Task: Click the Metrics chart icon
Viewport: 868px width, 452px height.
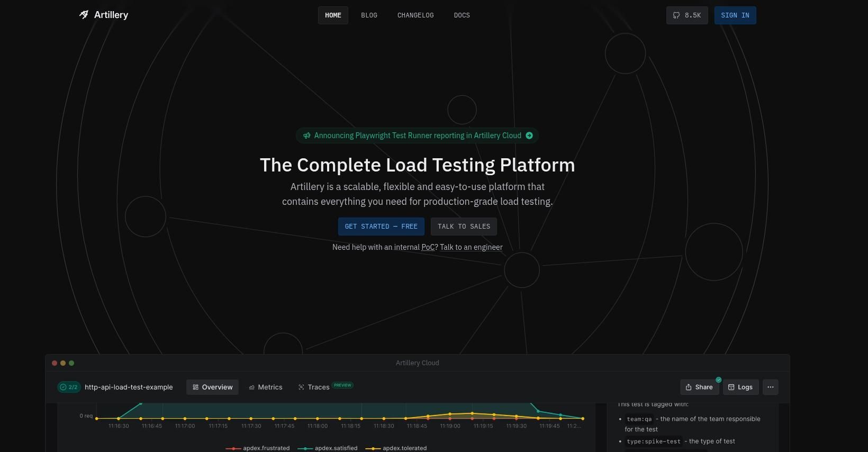Action: point(251,387)
